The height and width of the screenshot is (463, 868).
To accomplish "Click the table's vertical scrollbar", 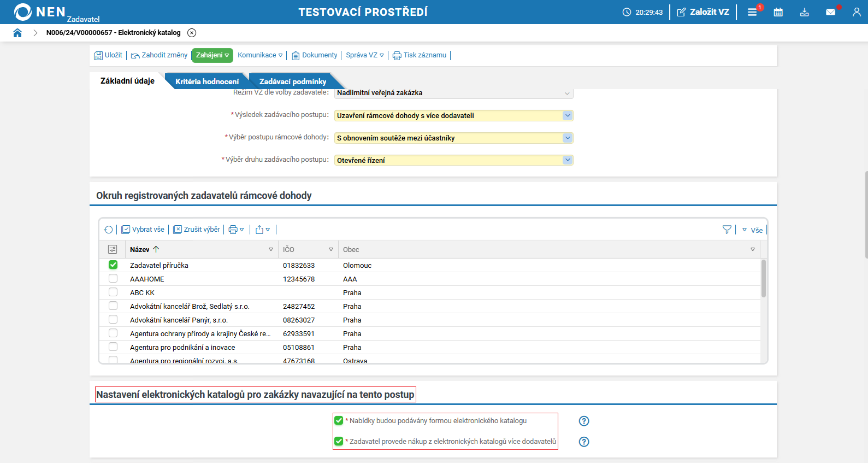I will (x=763, y=279).
